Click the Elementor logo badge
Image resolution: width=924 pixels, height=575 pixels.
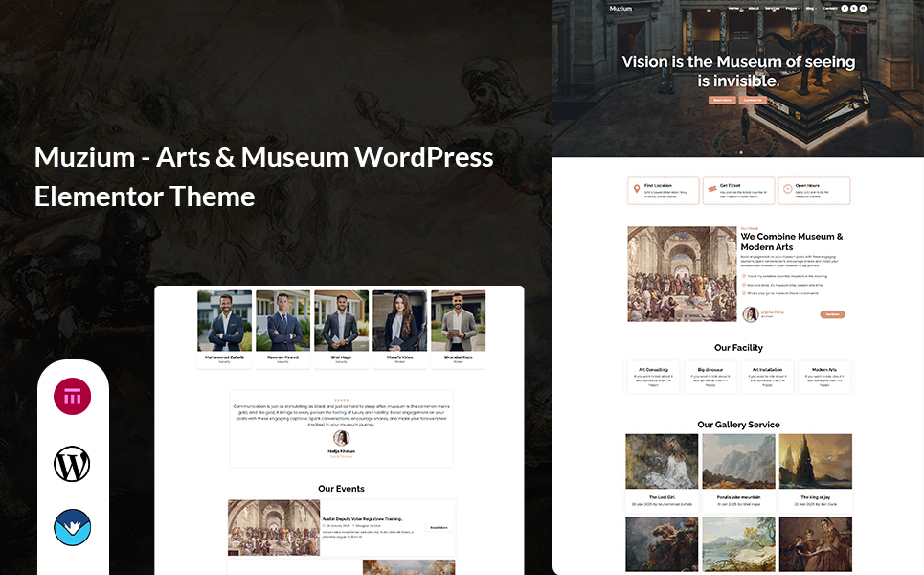tap(73, 396)
